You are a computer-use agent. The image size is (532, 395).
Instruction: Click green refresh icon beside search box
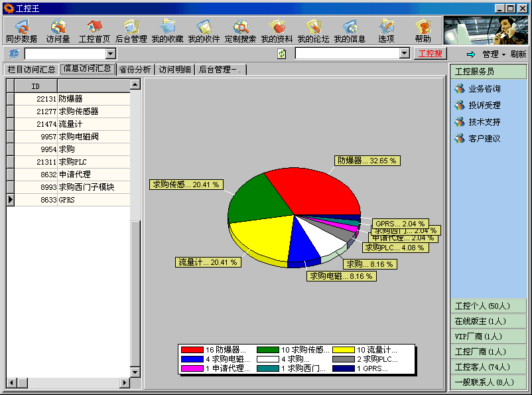point(282,54)
